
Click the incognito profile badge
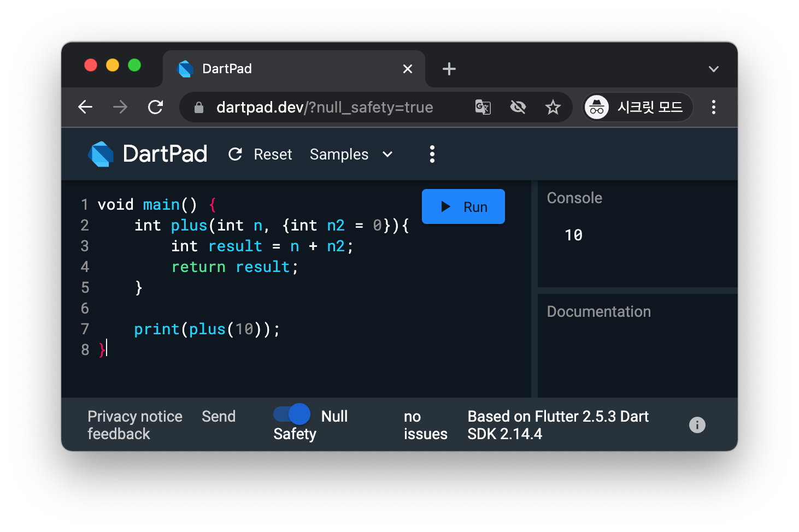pos(638,107)
